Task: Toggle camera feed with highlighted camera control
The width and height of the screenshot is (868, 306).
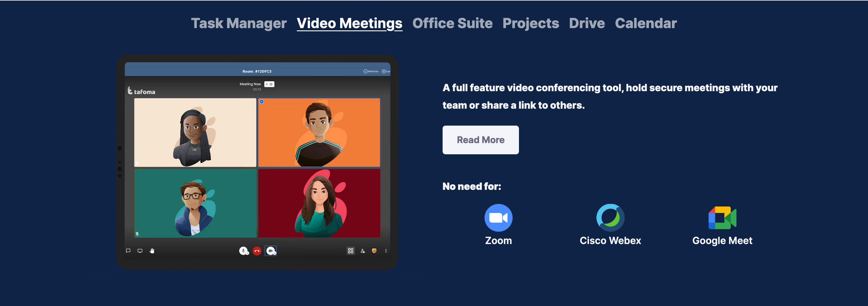Action: (x=270, y=250)
